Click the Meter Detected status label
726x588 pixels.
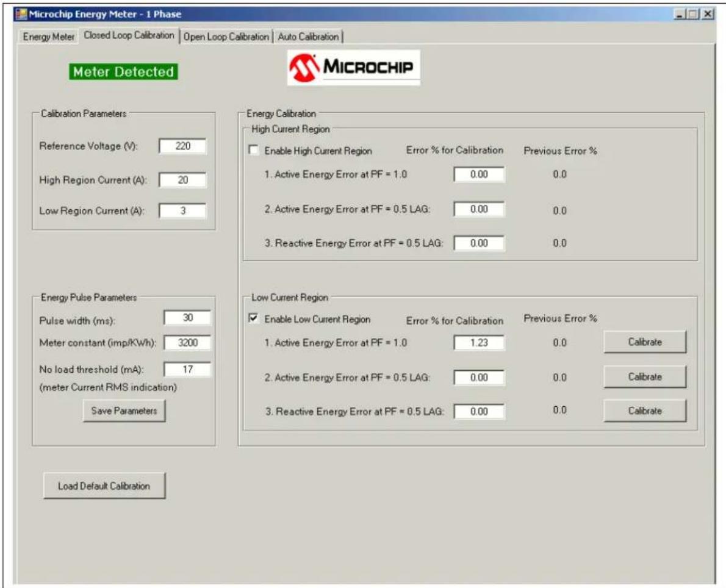click(124, 72)
